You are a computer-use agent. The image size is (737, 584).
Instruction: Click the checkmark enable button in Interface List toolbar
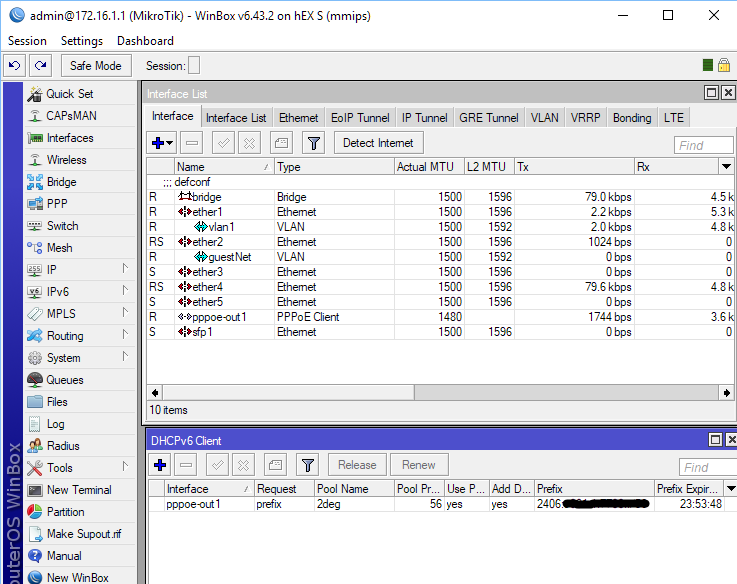click(x=224, y=143)
